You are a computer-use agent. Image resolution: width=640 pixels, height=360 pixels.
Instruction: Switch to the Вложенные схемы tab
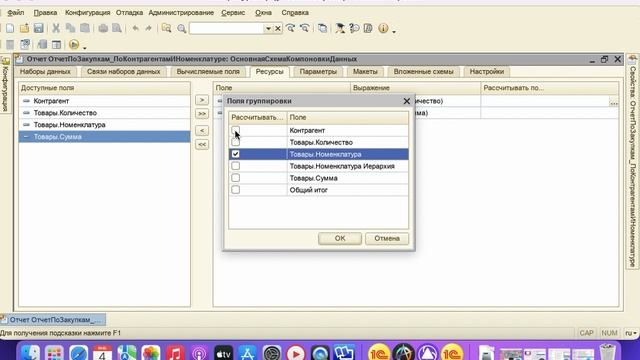(424, 71)
